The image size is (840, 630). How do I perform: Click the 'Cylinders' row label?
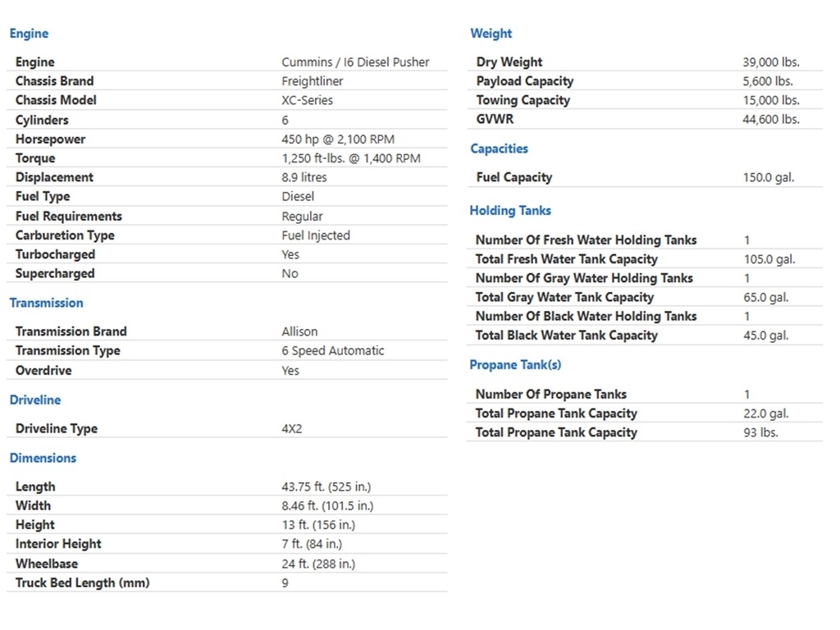tap(42, 120)
